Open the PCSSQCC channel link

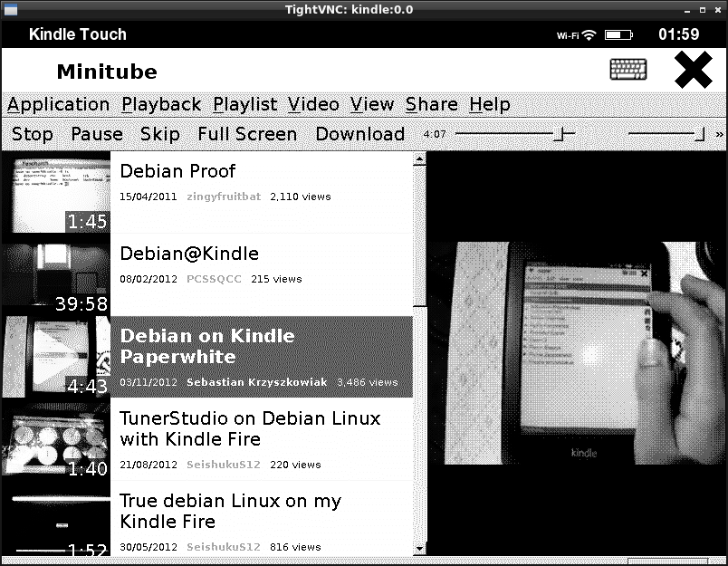tap(214, 279)
